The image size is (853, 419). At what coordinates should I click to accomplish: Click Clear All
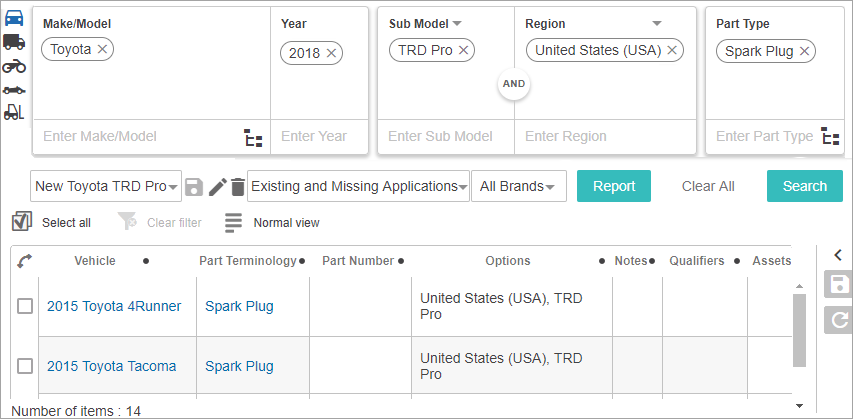tap(708, 186)
